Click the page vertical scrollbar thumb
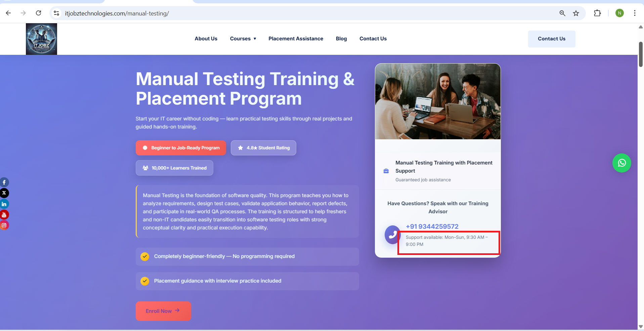The height and width of the screenshot is (331, 644). click(641, 54)
